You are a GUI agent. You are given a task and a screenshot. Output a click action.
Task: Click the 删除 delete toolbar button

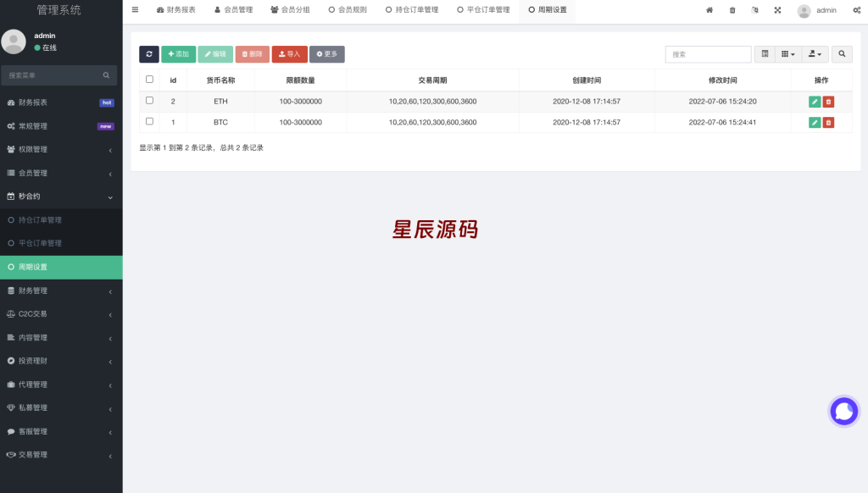click(253, 54)
